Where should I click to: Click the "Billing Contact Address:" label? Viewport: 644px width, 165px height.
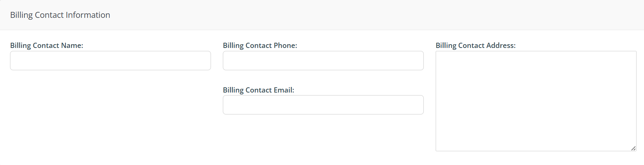tap(475, 45)
